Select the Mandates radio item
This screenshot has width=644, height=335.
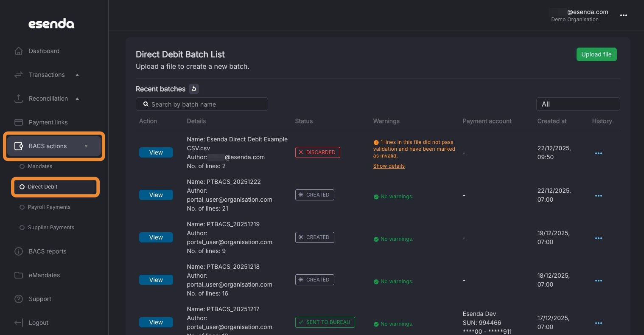tap(22, 166)
